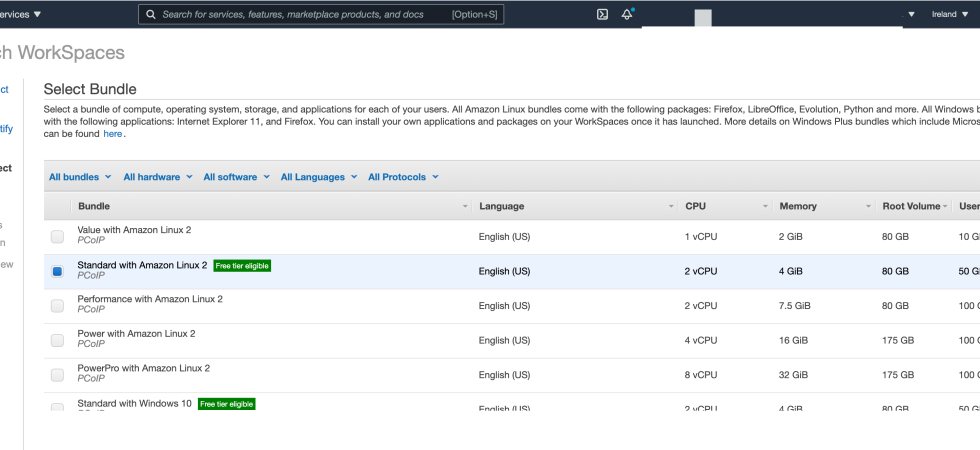Click the '16 GiB' memory cell
Viewport: 980px width, 450px height.
point(793,341)
